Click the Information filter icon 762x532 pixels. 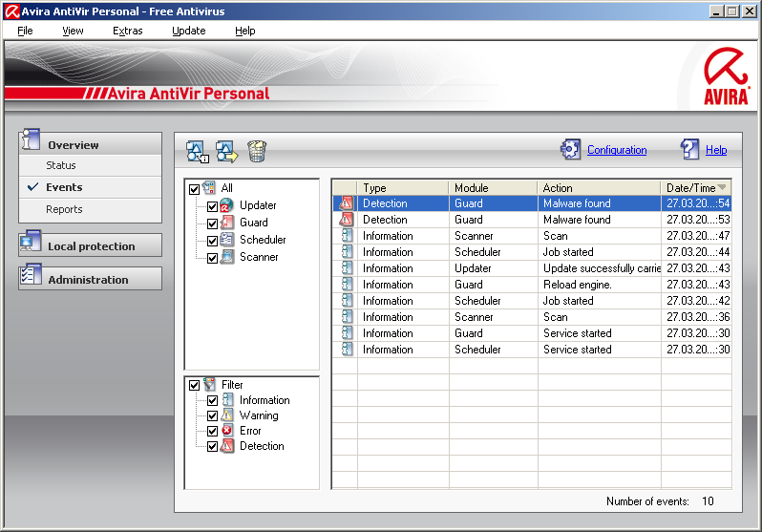[227, 400]
